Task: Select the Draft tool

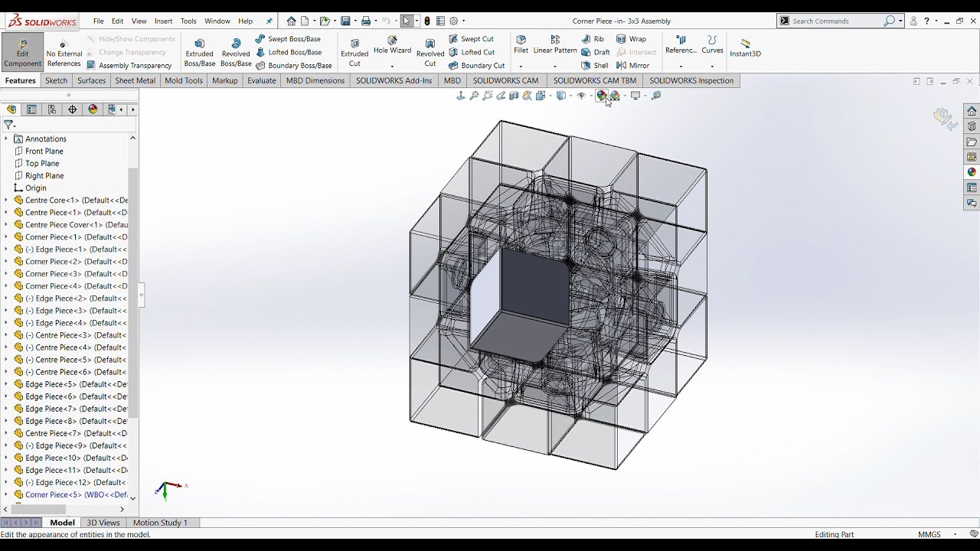Action: [595, 53]
